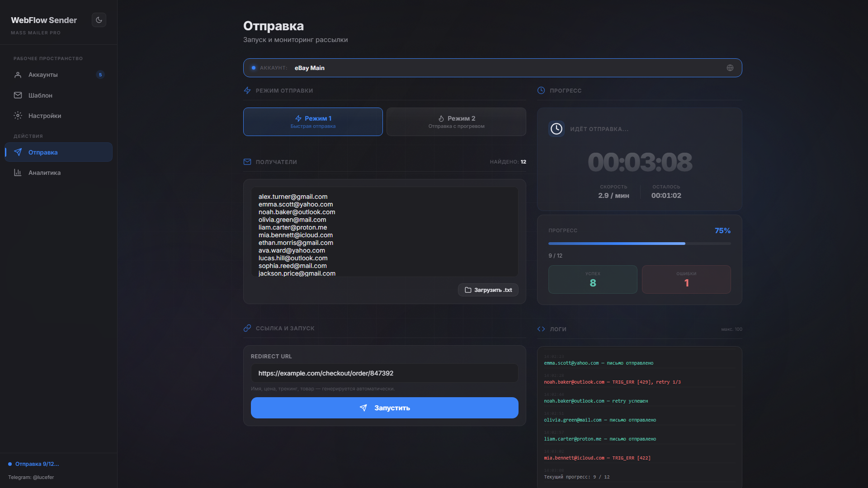Click the Redirect URL input field
Screen dimensions: 868x488
384,373
